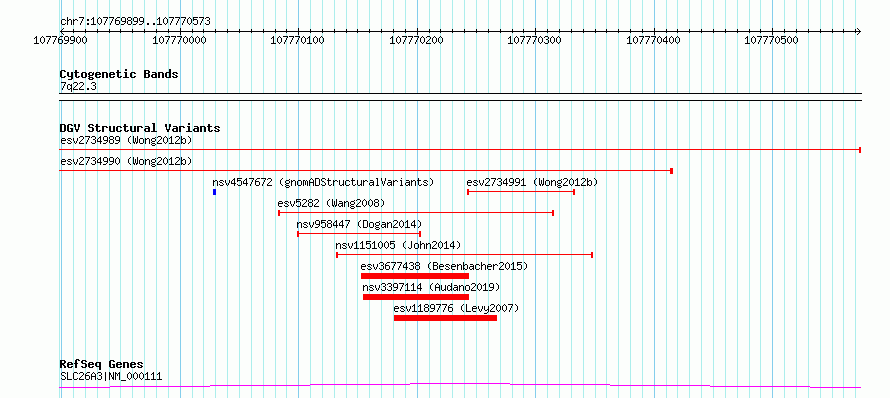890x398 pixels.
Task: Click the magenta SLC26A3 gene line
Action: tap(460, 386)
